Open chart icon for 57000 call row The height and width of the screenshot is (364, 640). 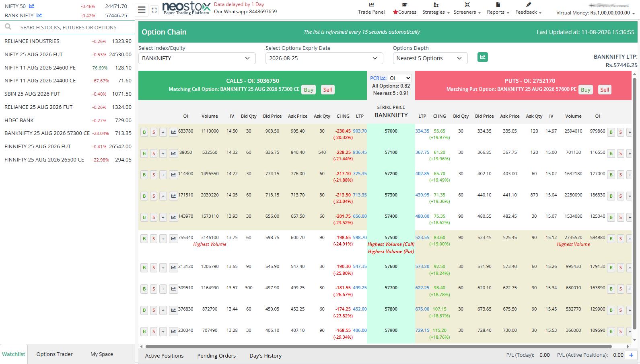pos(173,132)
